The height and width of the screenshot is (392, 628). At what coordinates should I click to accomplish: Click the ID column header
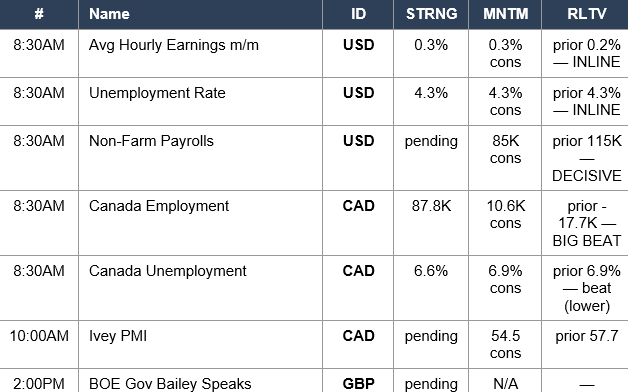tap(358, 14)
